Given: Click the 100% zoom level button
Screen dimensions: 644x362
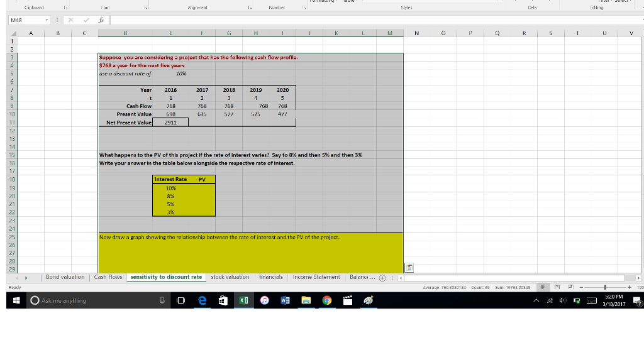Looking at the screenshot, I should click(x=640, y=287).
